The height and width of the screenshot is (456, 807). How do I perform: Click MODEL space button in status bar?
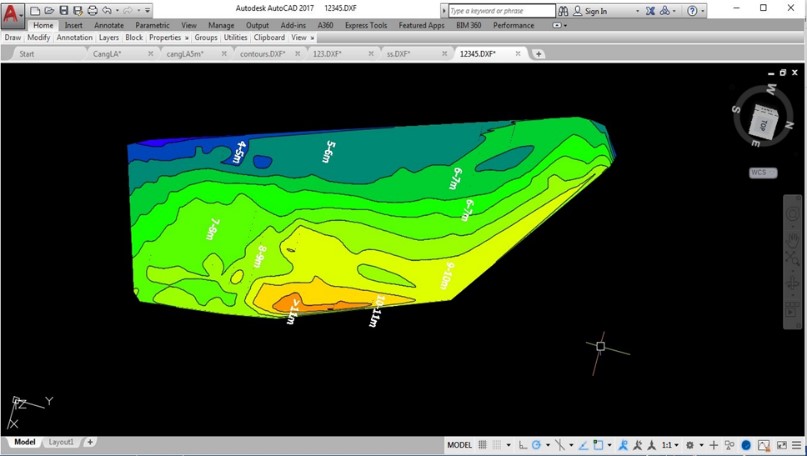pyautogui.click(x=460, y=445)
